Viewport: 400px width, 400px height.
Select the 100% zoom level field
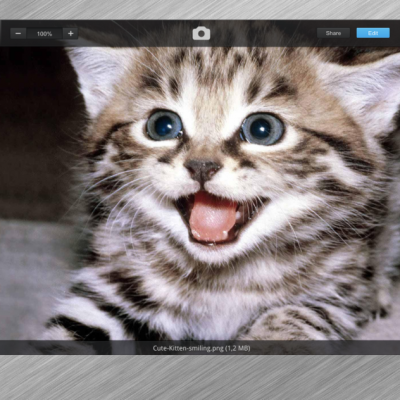(44, 34)
